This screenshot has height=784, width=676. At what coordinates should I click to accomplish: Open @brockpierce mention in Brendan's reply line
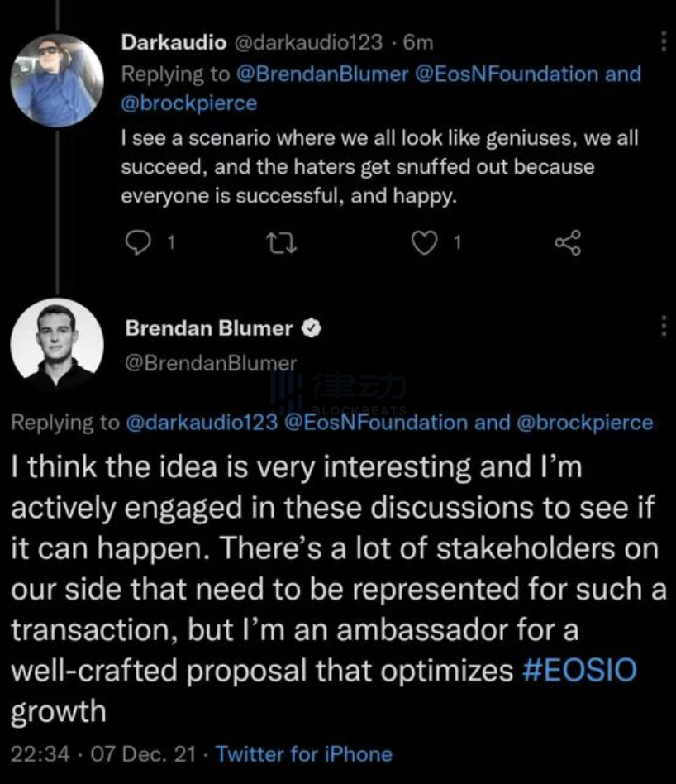(584, 423)
